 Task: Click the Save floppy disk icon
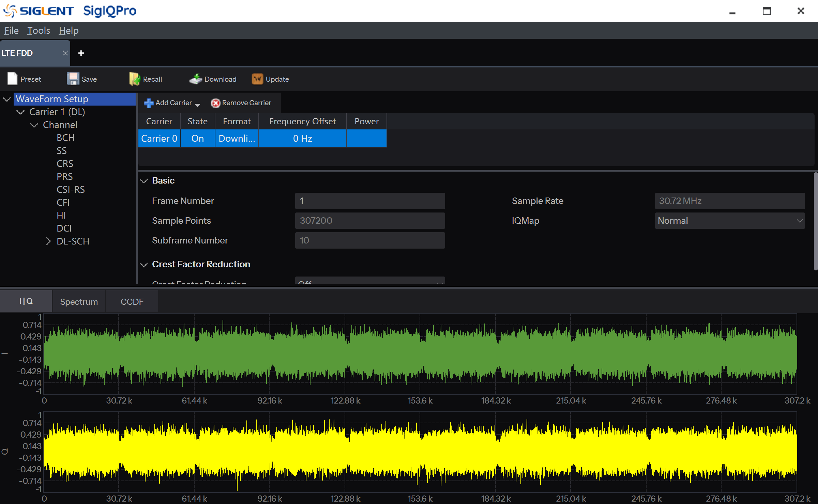[73, 79]
